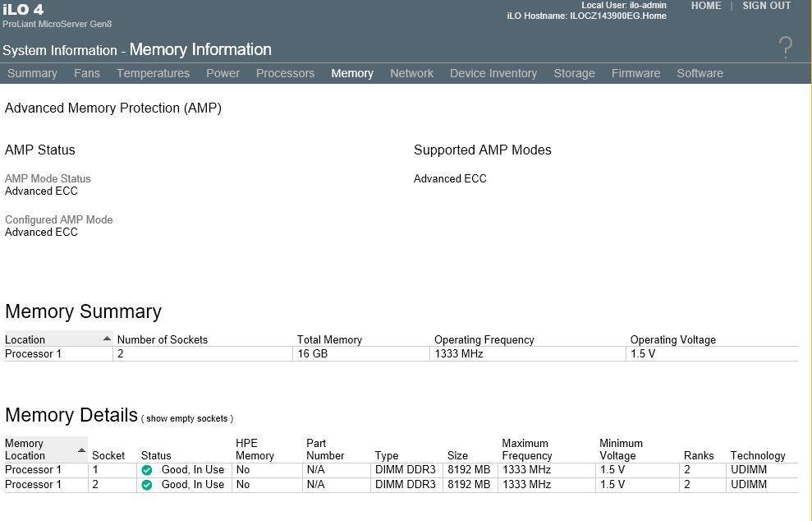Screen dimensions: 812x521
Task: Click green status icon for Socket 2
Action: click(147, 485)
